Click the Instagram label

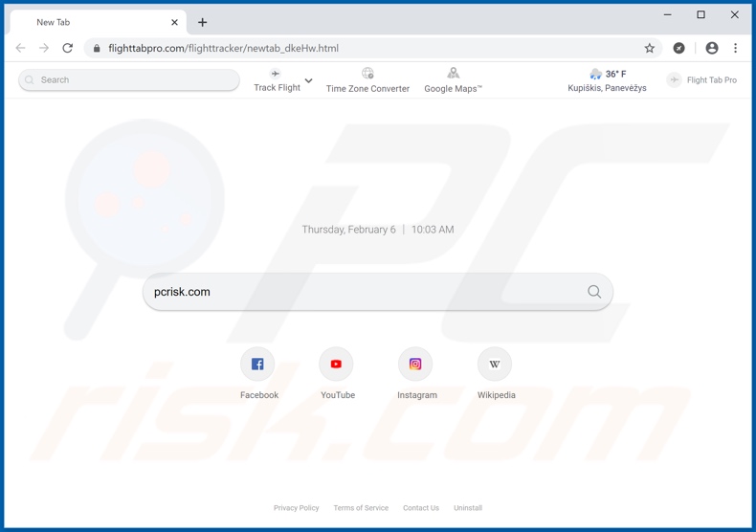coord(417,395)
